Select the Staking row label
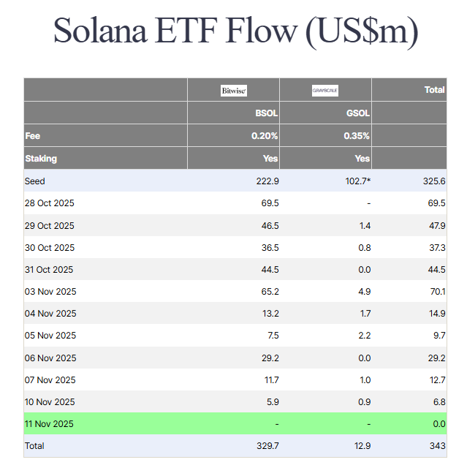This screenshot has height=476, width=467. (x=41, y=158)
